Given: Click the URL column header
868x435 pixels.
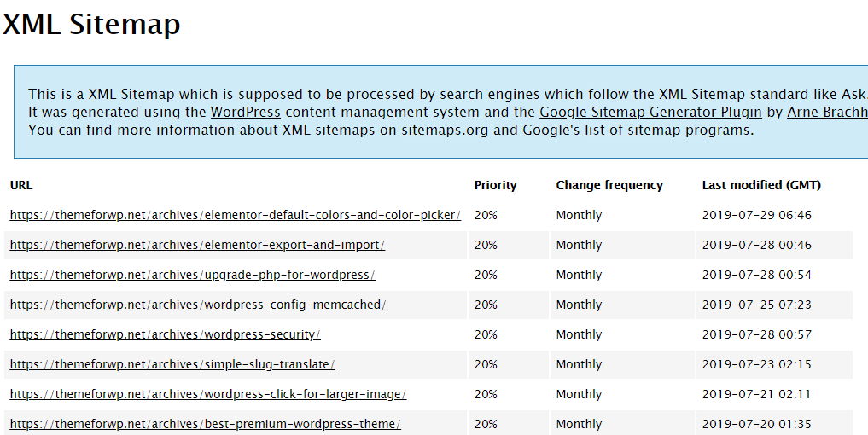Looking at the screenshot, I should click(21, 185).
